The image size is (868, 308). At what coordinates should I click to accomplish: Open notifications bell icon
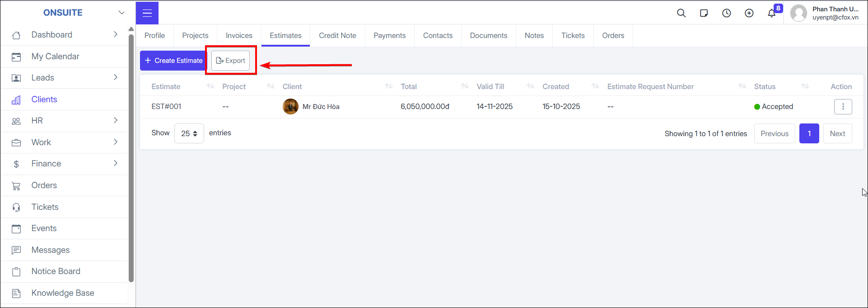click(771, 13)
